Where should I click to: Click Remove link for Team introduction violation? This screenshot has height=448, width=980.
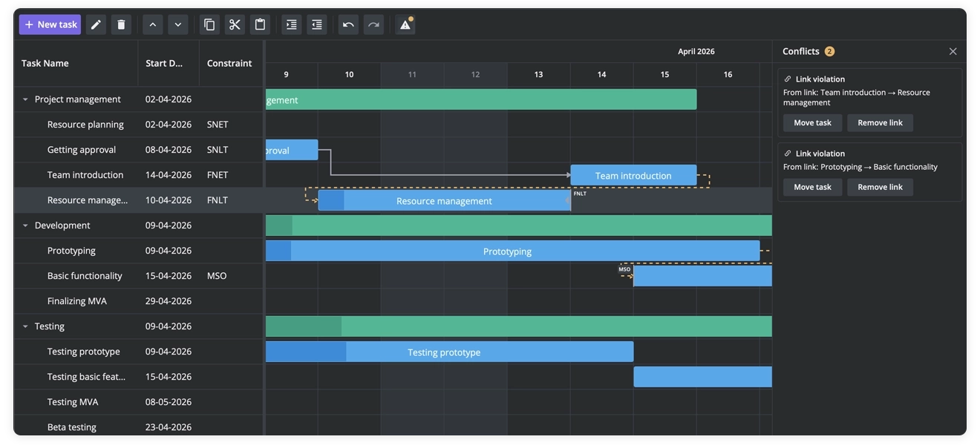880,123
